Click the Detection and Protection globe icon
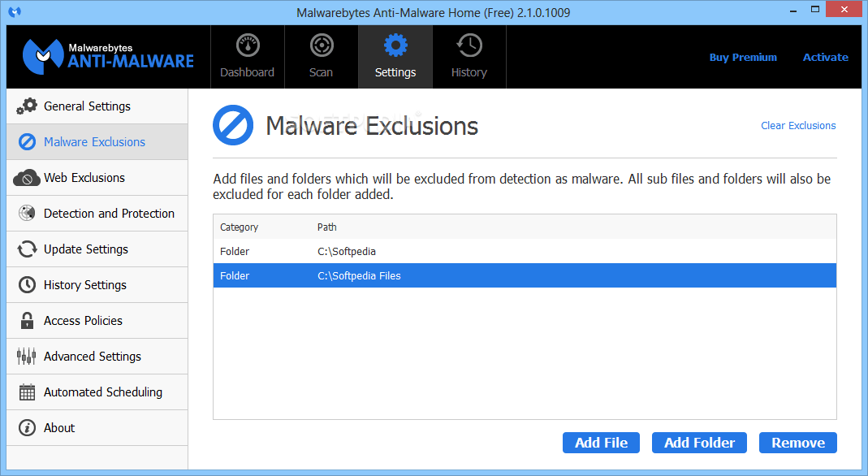The height and width of the screenshot is (476, 868). coord(27,214)
